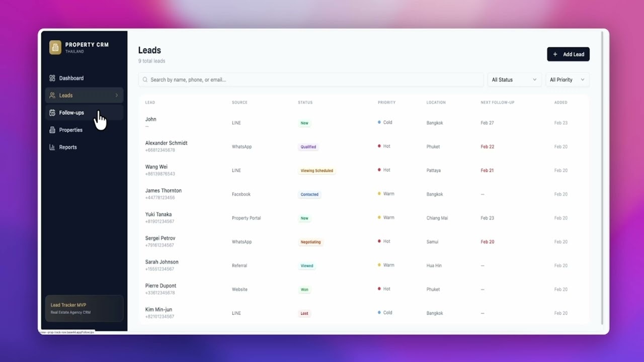This screenshot has width=644, height=362.
Task: Open lead Yuki Tanaka
Action: point(158,214)
